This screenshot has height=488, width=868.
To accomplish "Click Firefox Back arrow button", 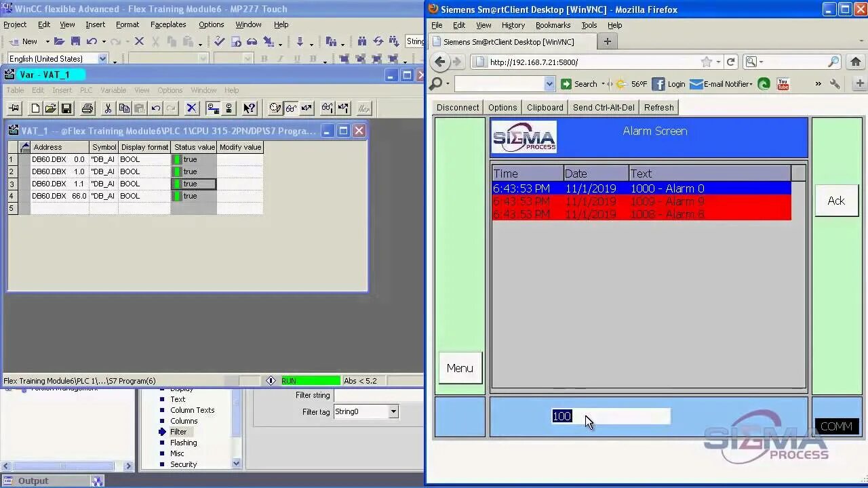I will coord(440,62).
